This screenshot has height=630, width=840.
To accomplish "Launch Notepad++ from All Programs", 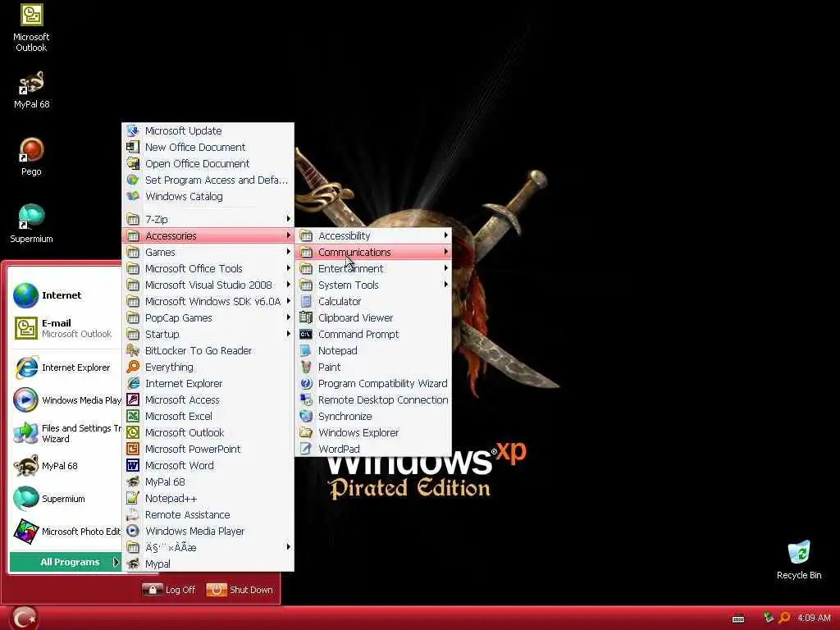I will [208, 498].
